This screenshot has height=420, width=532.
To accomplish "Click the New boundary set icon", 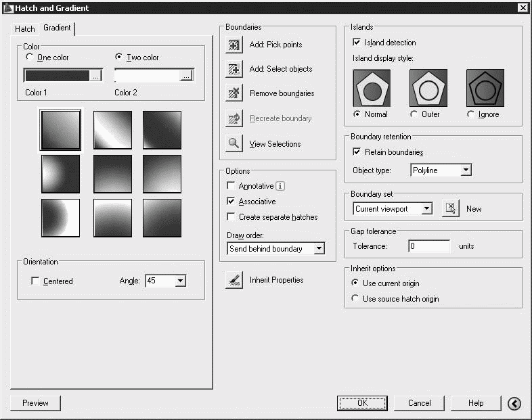I will [451, 209].
